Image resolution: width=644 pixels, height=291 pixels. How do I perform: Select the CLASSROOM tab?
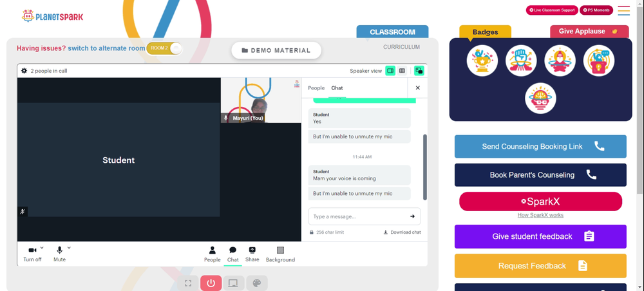392,32
